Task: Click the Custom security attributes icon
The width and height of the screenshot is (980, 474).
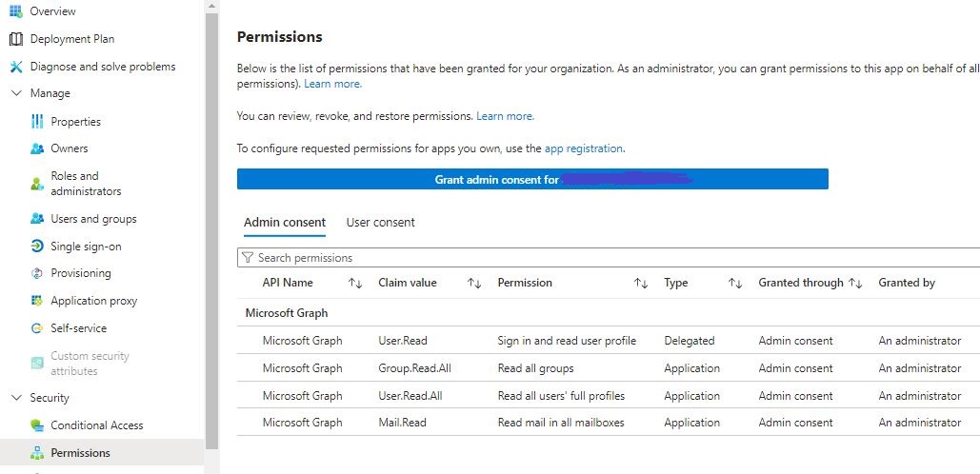Action: (37, 363)
